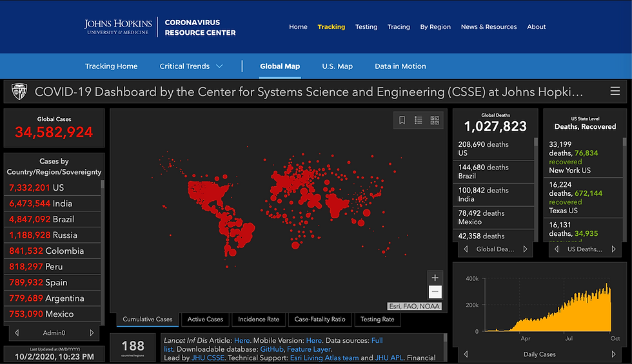Select 144,680 deaths Brazil entry
Image resolution: width=632 pixels, height=364 pixels.
click(494, 171)
